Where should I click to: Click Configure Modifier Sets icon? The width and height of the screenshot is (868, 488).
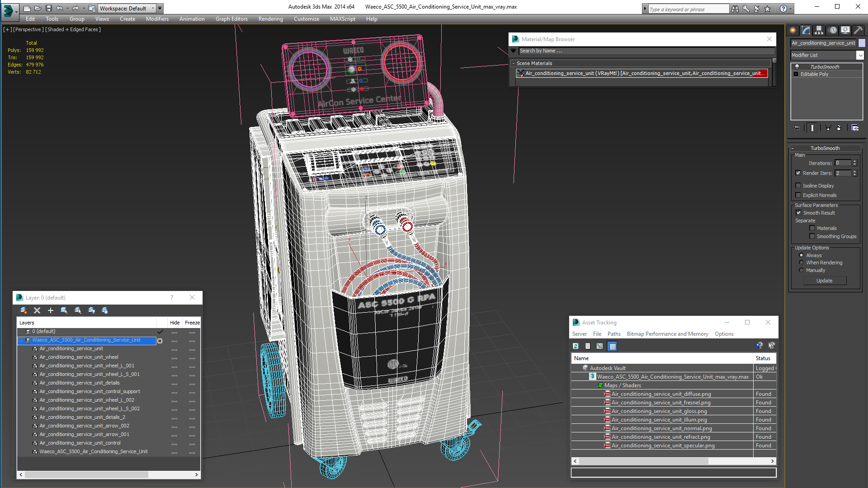tap(855, 128)
